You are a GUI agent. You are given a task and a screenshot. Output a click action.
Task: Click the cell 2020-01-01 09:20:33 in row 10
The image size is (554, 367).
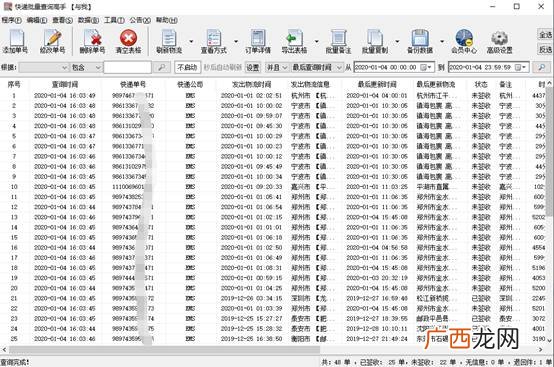(x=251, y=187)
